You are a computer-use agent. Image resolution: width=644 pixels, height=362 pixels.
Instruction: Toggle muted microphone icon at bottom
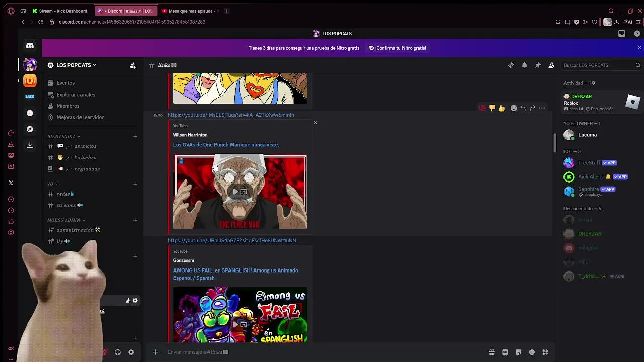coord(105,352)
